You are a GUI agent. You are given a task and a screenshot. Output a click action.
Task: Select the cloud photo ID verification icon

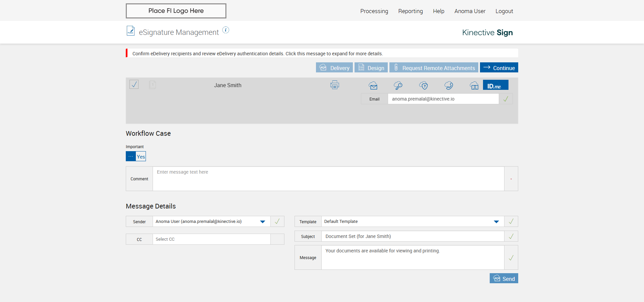coord(474,85)
